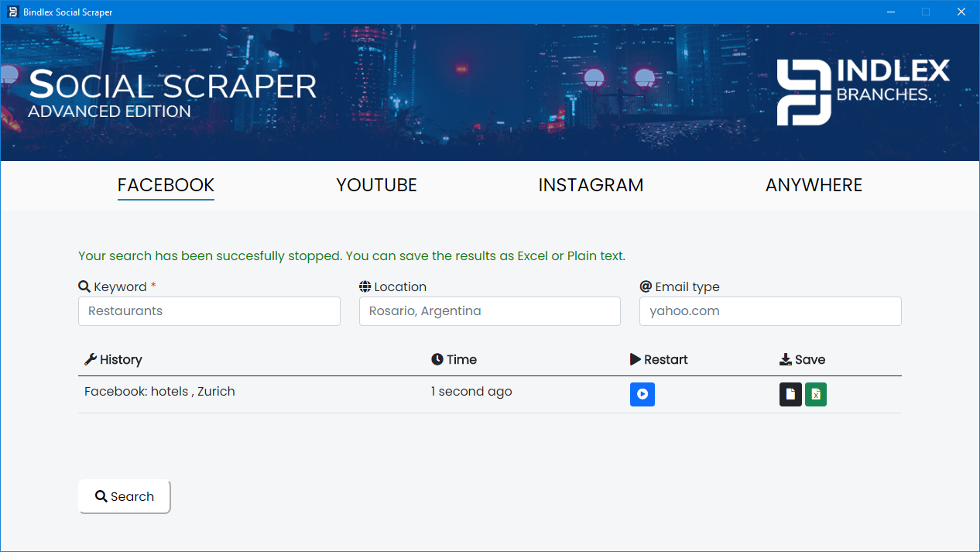Click the Keyword field label
Screen dimensions: 980x552
coord(117,286)
